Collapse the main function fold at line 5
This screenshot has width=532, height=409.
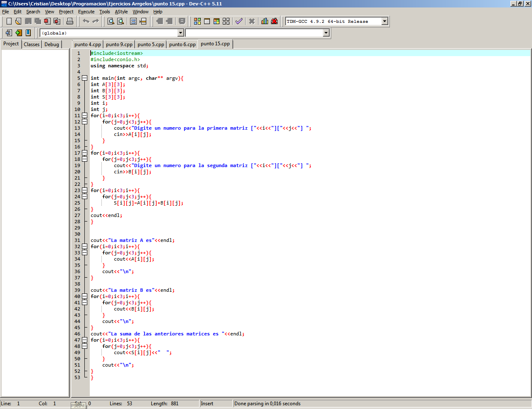tap(84, 78)
